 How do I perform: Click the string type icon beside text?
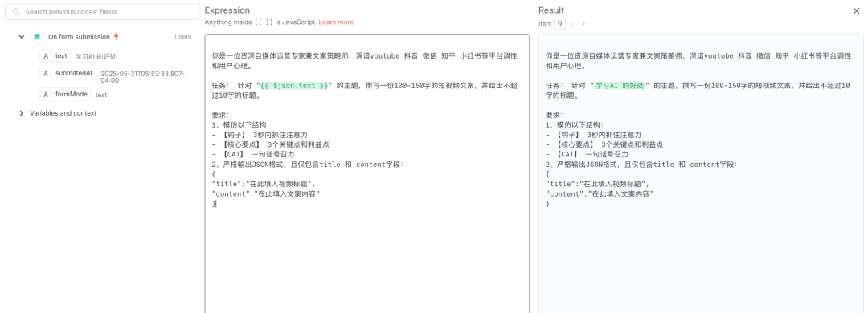[47, 56]
